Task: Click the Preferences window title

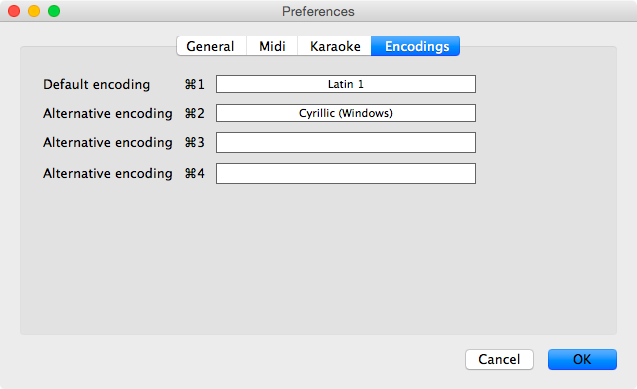Action: click(318, 11)
